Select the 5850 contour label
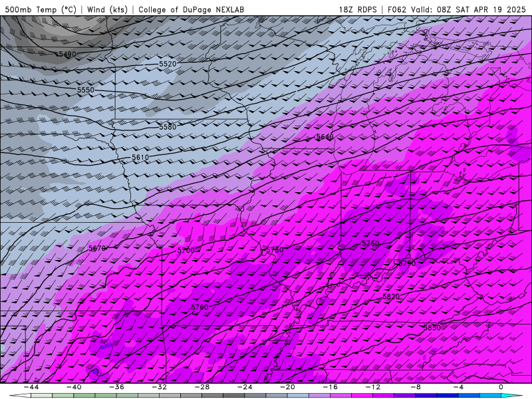532x399 pixels. (x=432, y=327)
